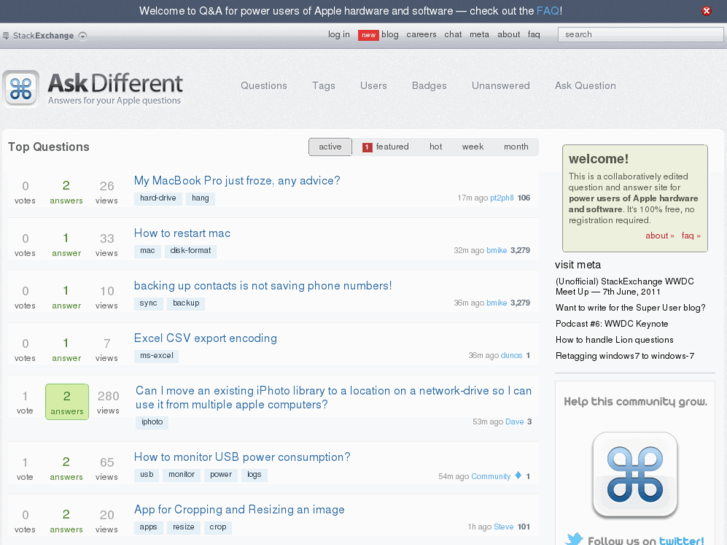Open the log in page
The image size is (727, 545).
point(338,34)
